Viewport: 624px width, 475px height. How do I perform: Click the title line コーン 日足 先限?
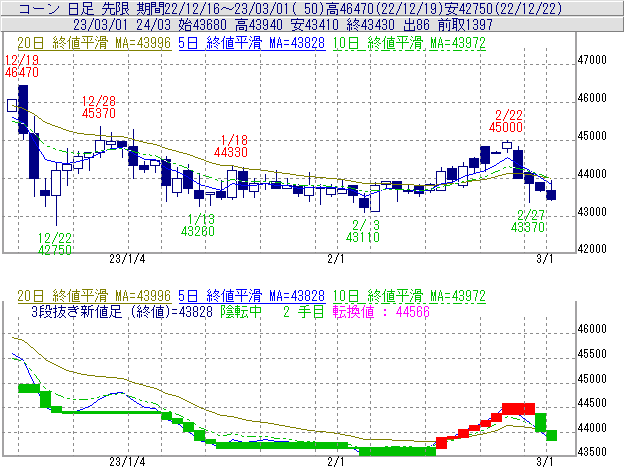[x=74, y=8]
